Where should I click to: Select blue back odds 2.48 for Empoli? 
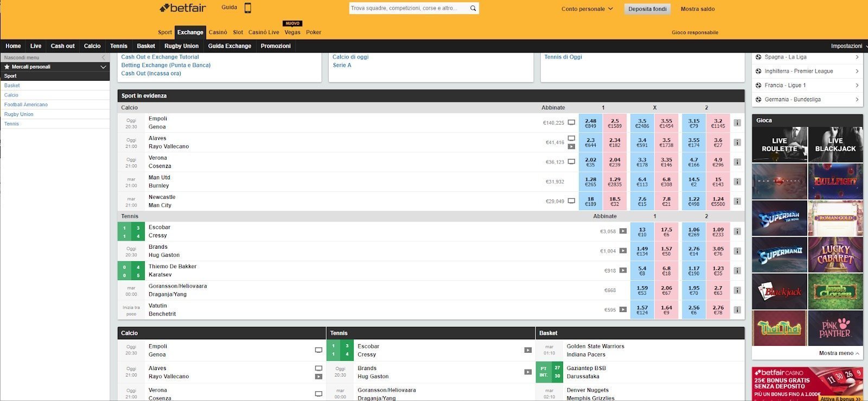[x=590, y=123]
